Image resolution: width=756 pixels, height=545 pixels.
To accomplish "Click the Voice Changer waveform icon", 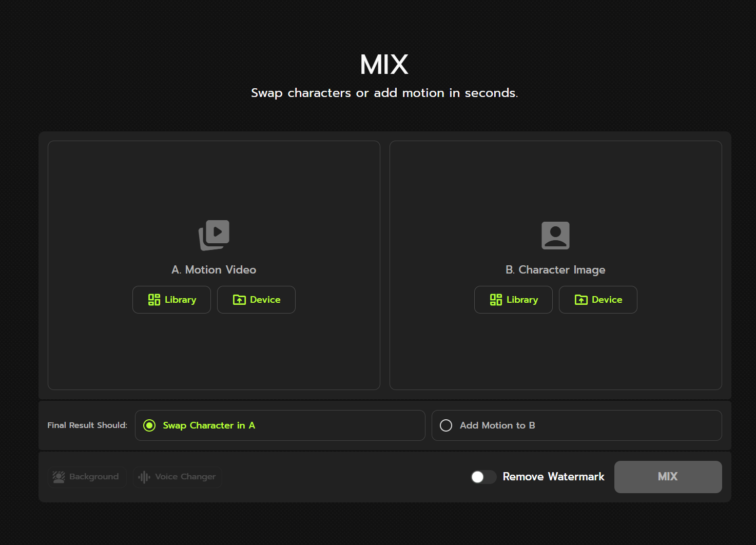I will [x=144, y=477].
